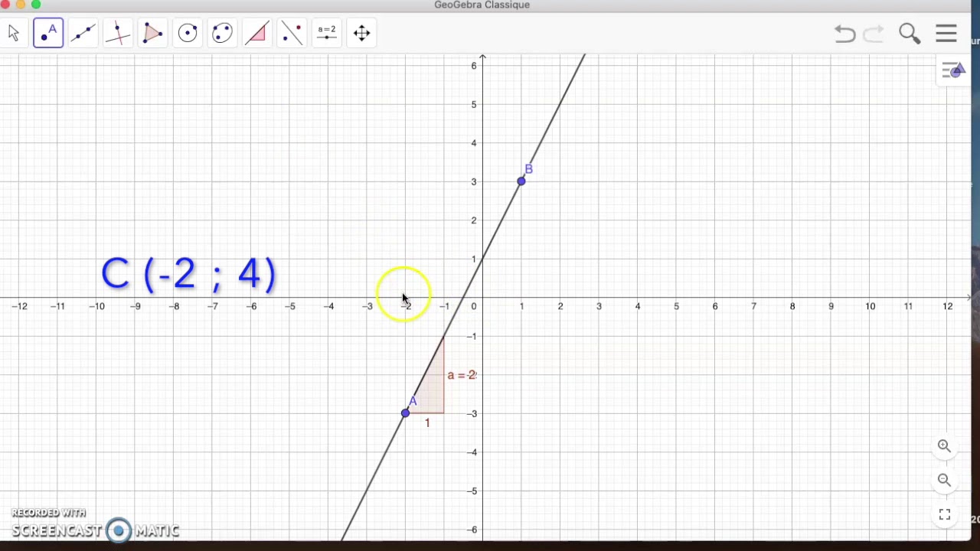Open the search magnifier

[x=910, y=34]
